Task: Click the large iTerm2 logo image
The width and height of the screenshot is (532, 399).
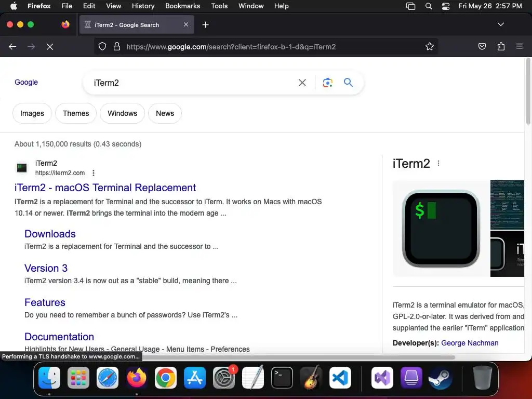Action: 441,229
